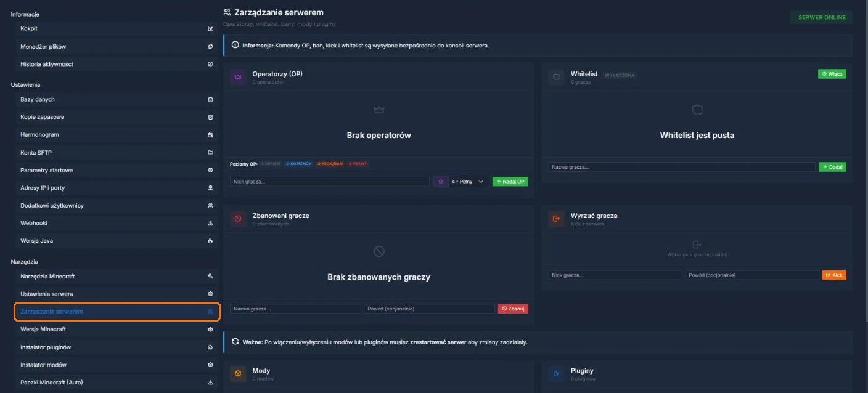This screenshot has width=868, height=393.
Task: Open Webhooki settings
Action: 117,223
